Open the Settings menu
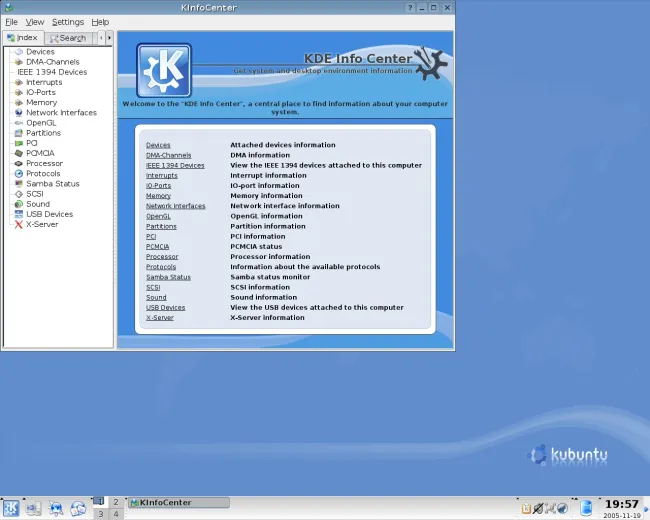 pyautogui.click(x=68, y=22)
